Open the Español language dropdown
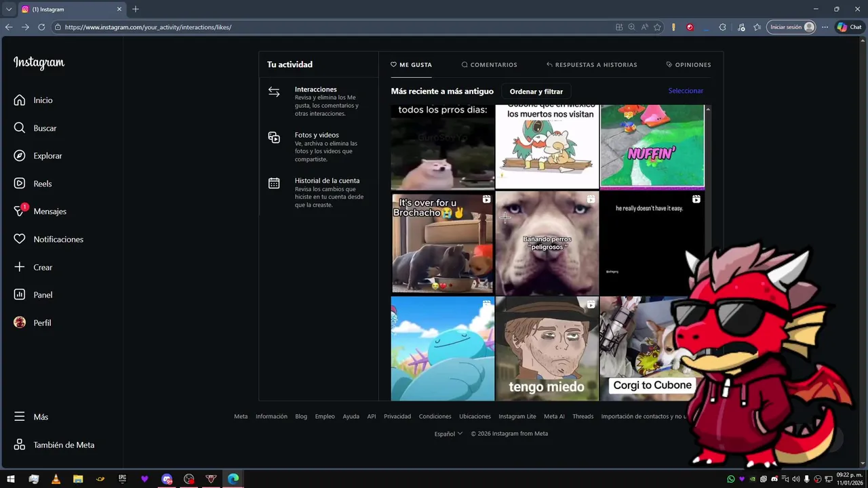 pyautogui.click(x=448, y=434)
